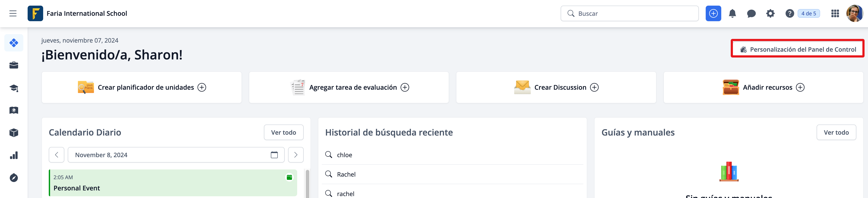Open the apps grid launcher

(835, 13)
